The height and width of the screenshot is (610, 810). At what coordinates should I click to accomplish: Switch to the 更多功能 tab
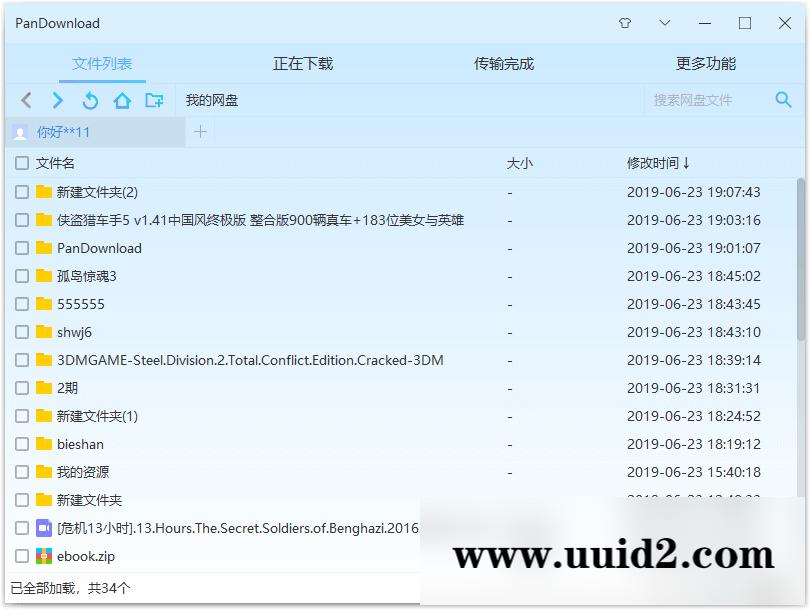708,62
